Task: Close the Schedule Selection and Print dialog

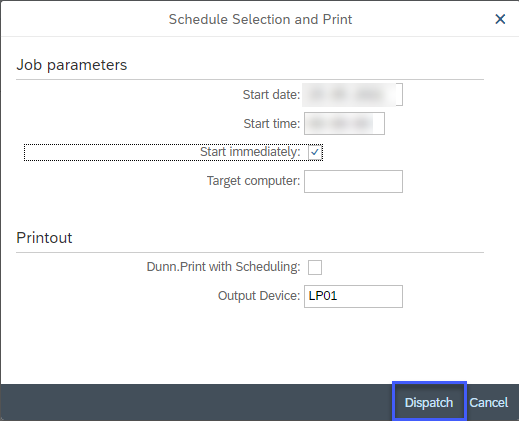Action: [x=500, y=19]
